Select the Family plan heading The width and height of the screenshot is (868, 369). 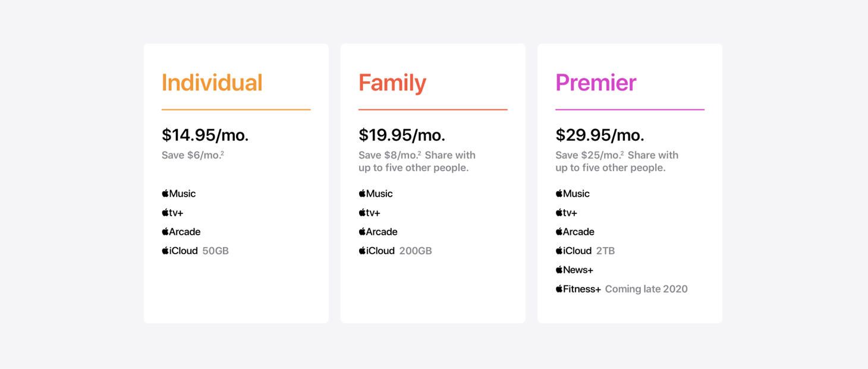(392, 83)
